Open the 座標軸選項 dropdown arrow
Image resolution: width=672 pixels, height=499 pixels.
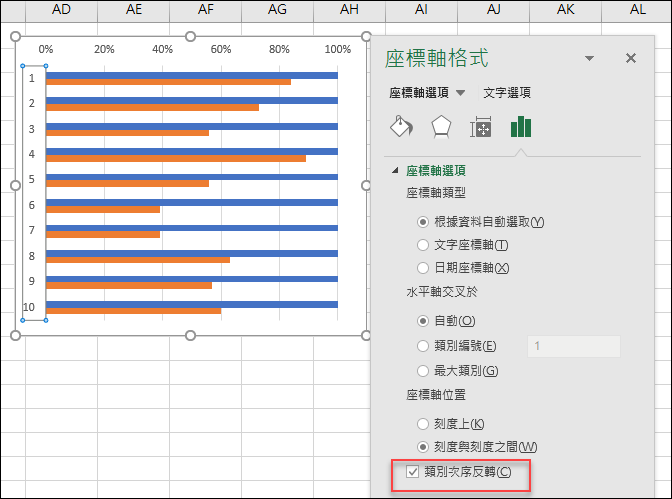[x=460, y=93]
